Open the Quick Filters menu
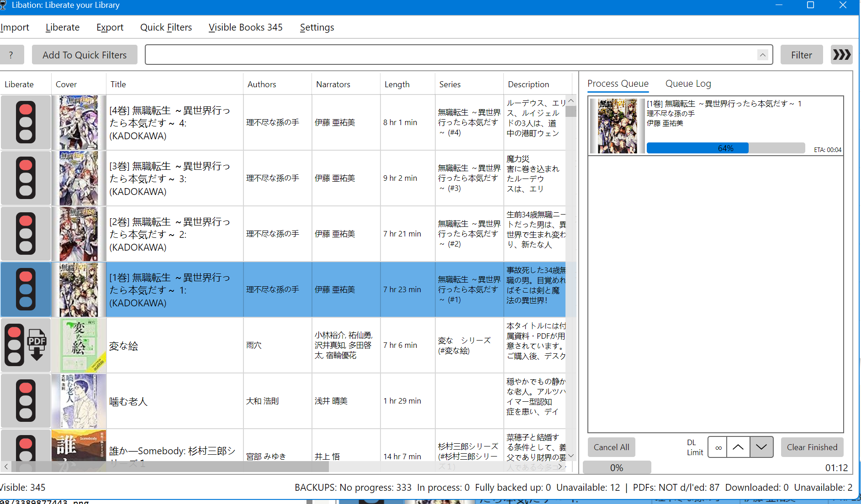This screenshot has width=861, height=504. coord(166,27)
